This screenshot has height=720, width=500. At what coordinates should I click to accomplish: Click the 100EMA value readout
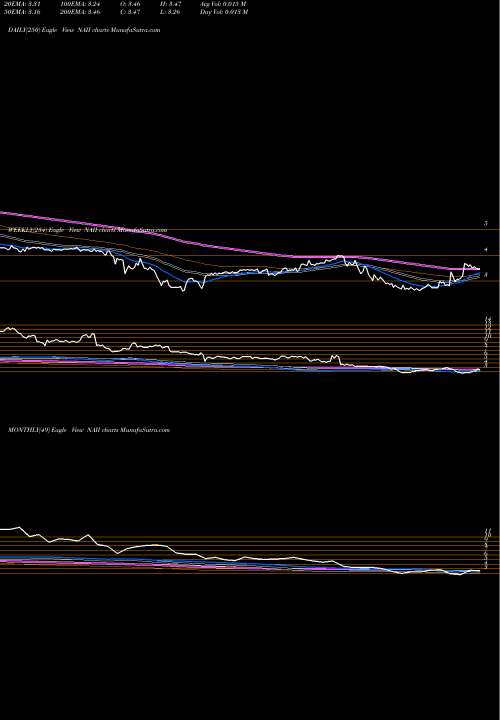click(x=80, y=4)
